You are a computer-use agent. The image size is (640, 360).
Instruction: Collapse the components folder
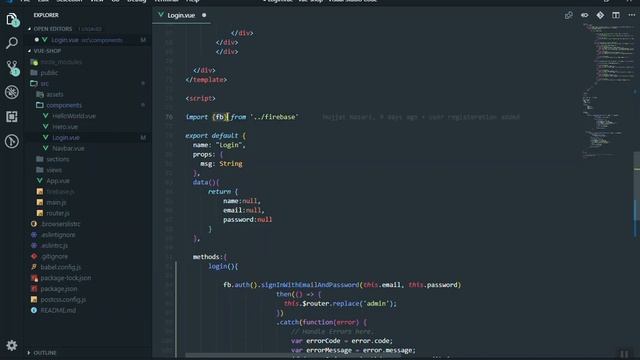[x=64, y=105]
